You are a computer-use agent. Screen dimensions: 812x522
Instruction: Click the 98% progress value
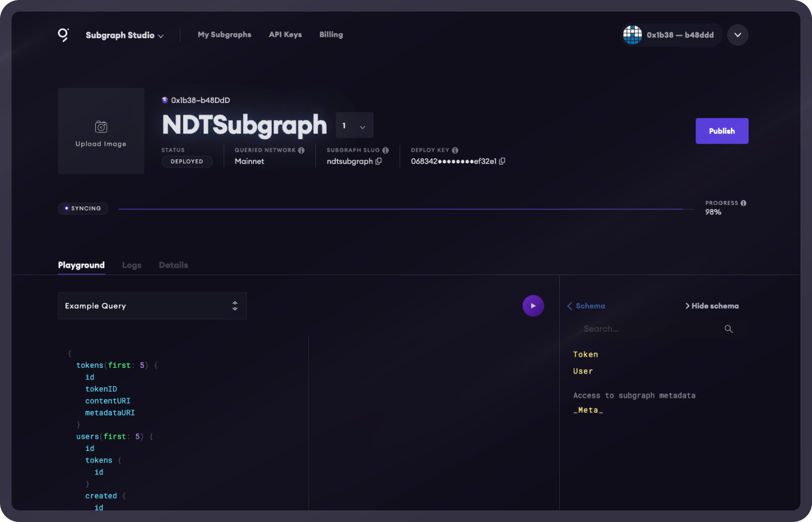(x=713, y=212)
